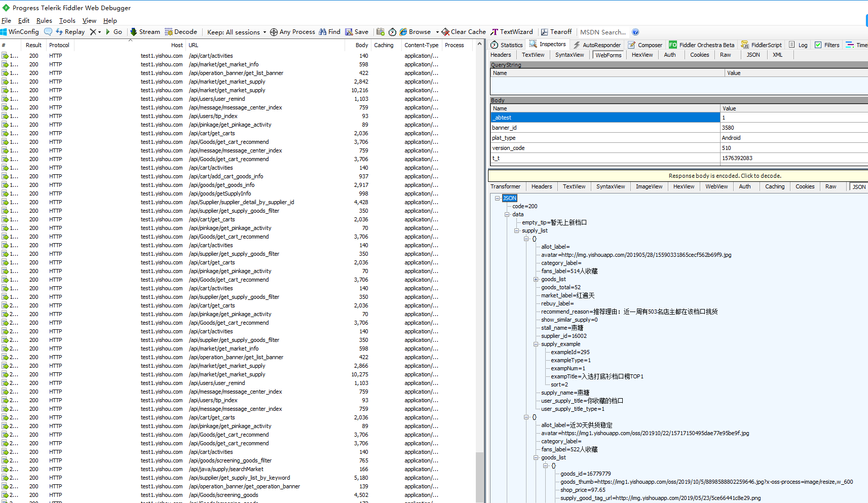Select request SyntaxView tab

[570, 55]
